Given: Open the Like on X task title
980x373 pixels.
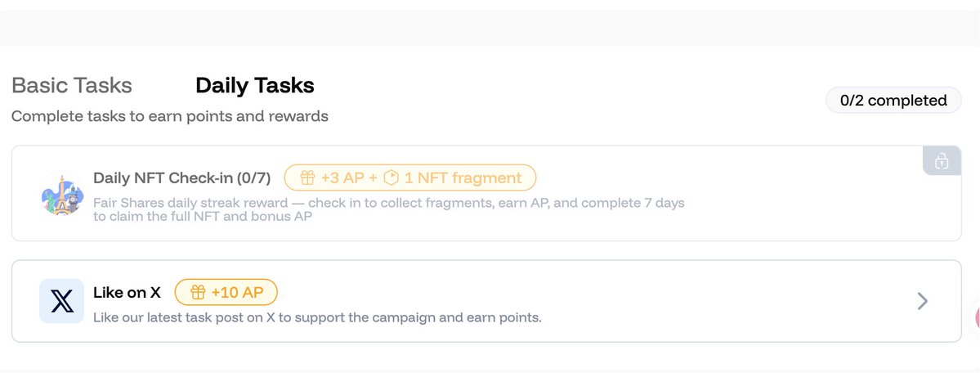Looking at the screenshot, I should click(x=127, y=292).
